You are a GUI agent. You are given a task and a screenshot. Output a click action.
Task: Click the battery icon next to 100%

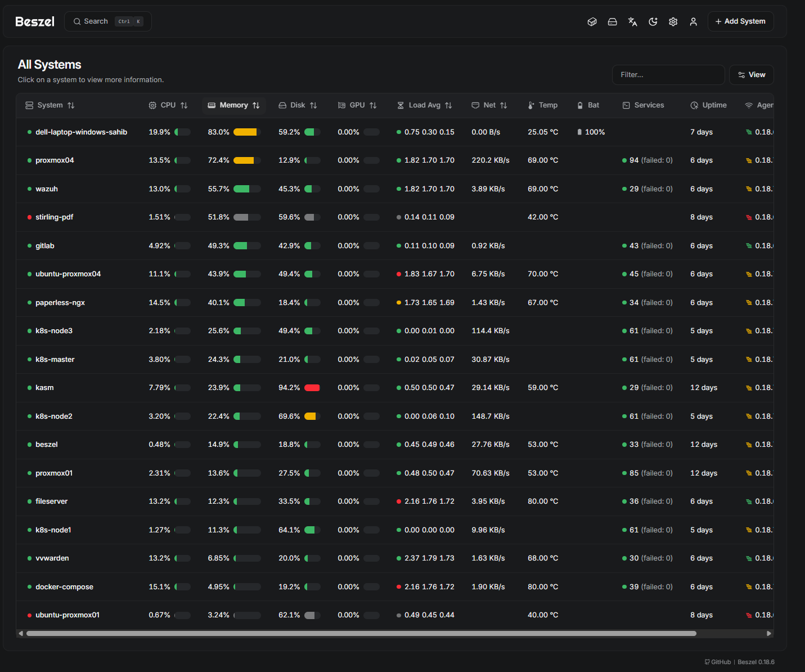[x=580, y=132]
